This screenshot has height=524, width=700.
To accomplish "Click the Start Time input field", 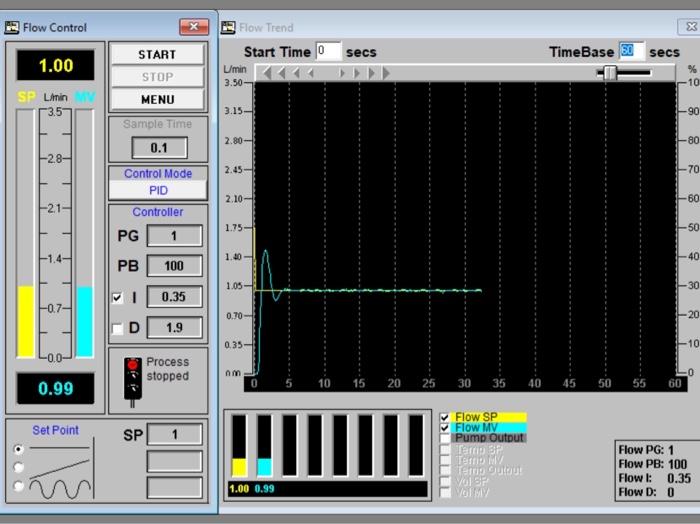I will tap(328, 51).
